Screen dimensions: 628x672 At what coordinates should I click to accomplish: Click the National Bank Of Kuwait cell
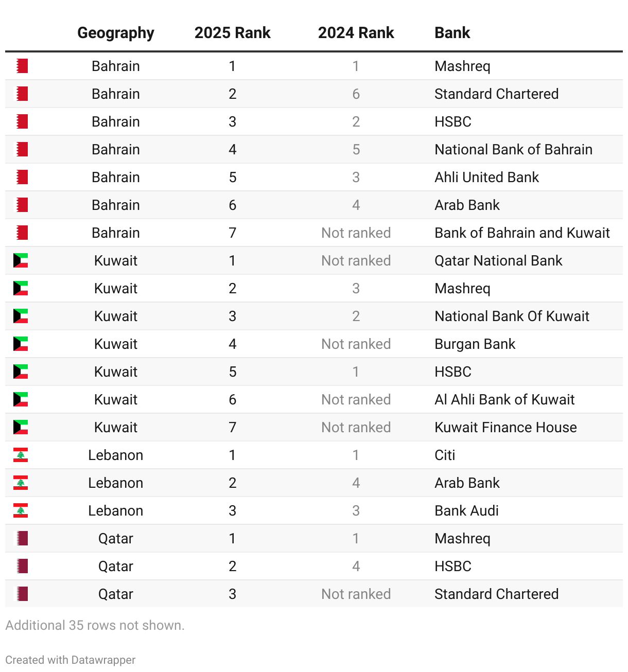pos(512,316)
